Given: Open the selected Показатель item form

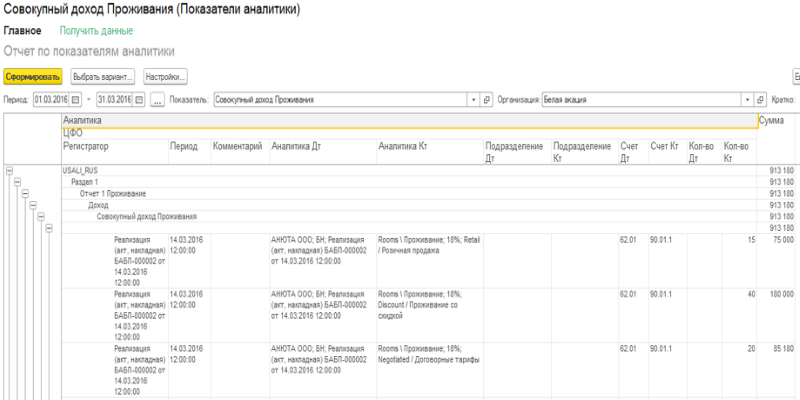Looking at the screenshot, I should point(488,100).
